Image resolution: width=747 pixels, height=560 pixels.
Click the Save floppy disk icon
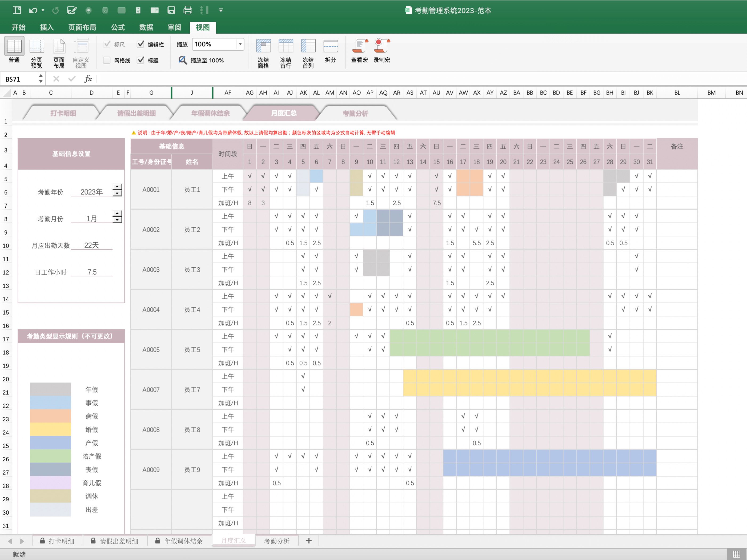[x=171, y=10]
